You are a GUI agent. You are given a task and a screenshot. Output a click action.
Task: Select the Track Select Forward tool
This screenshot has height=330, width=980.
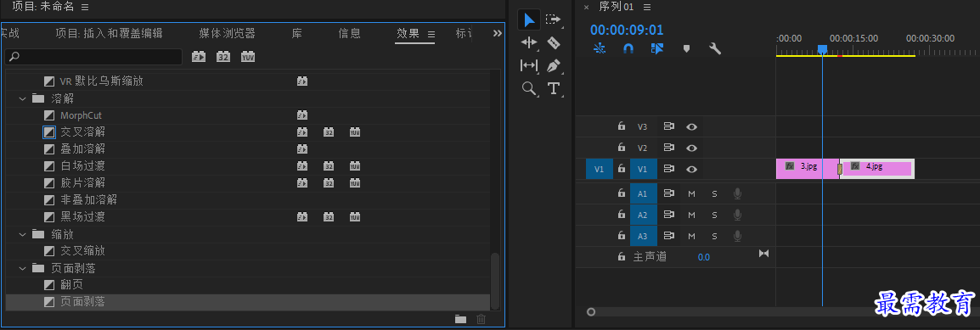point(553,20)
